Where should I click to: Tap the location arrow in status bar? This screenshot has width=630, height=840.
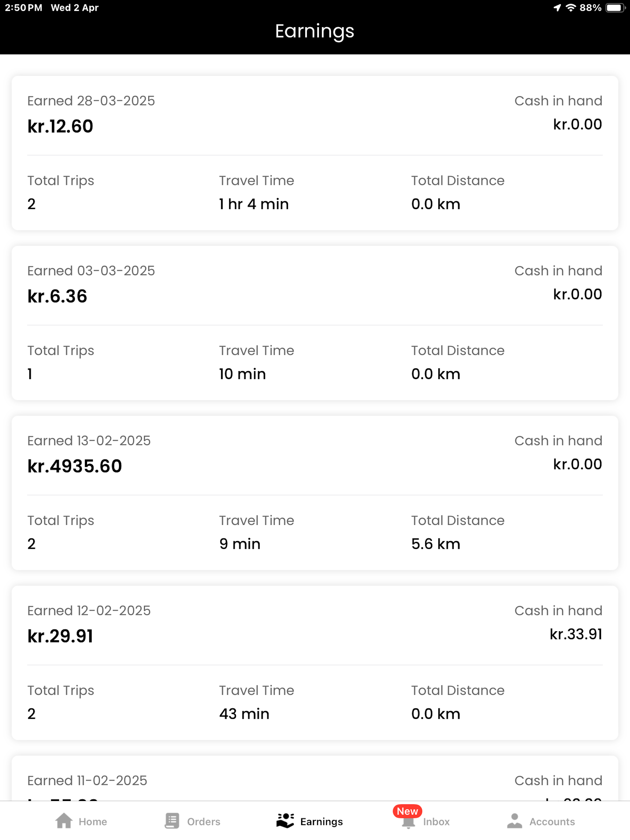tap(557, 8)
